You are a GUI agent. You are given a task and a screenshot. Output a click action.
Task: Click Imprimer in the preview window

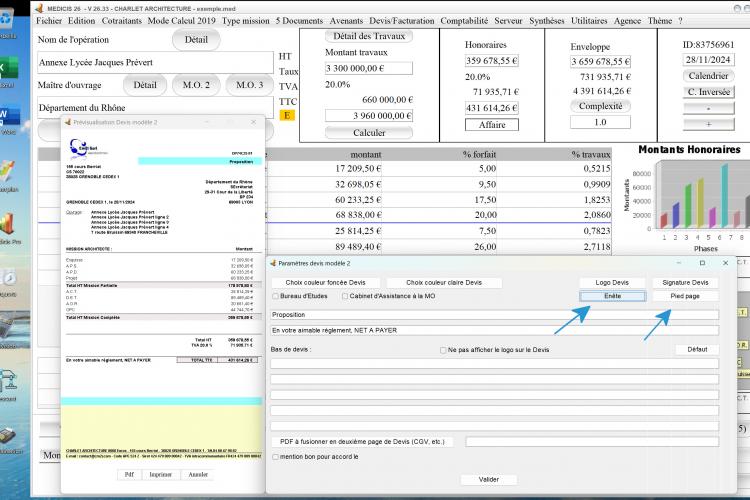click(160, 475)
